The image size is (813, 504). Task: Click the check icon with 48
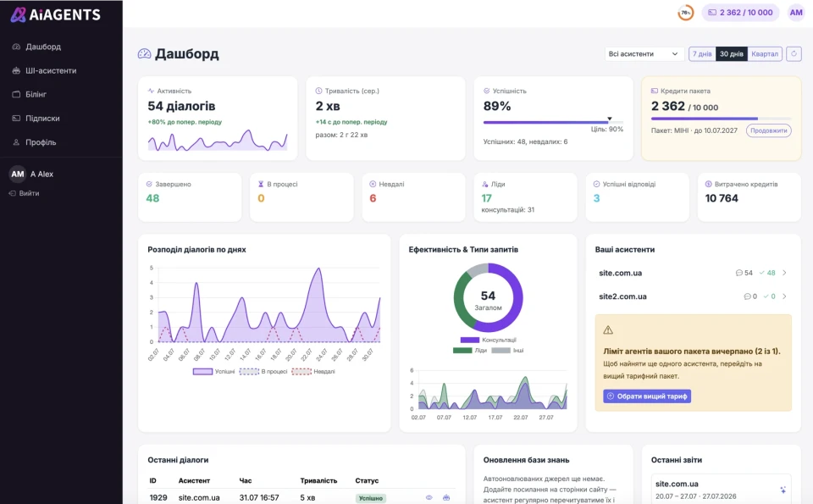(761, 273)
